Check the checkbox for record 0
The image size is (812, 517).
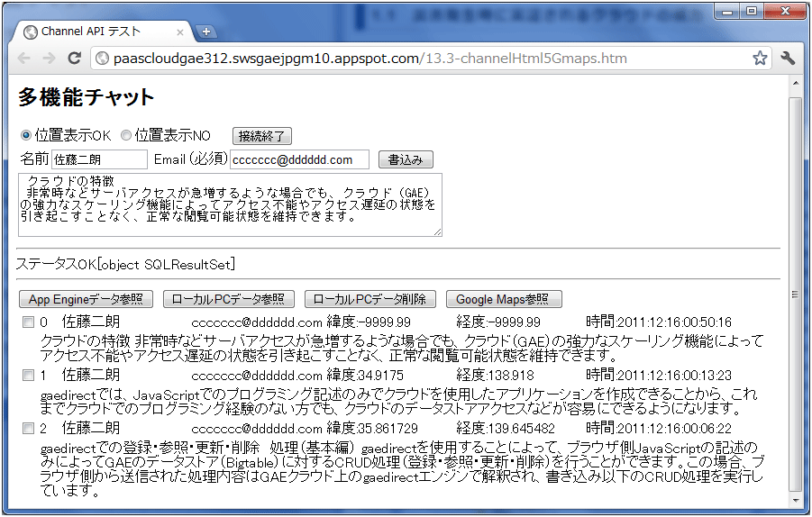tap(28, 322)
